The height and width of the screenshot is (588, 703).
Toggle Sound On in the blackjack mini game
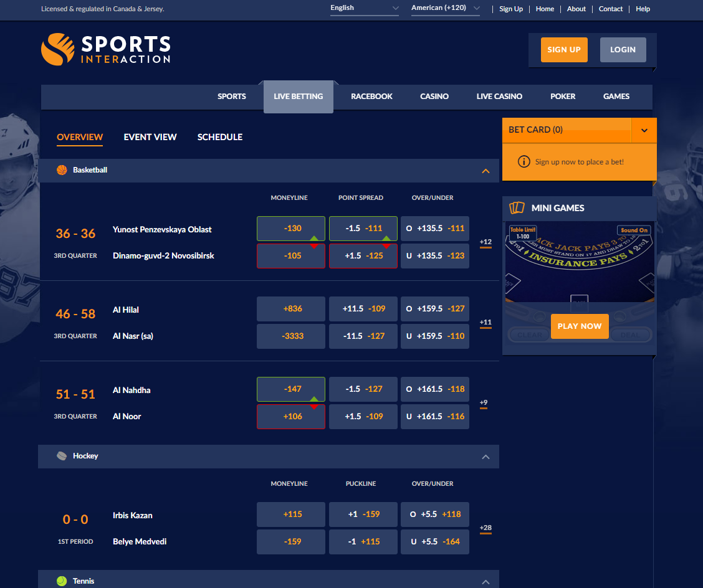coord(635,230)
